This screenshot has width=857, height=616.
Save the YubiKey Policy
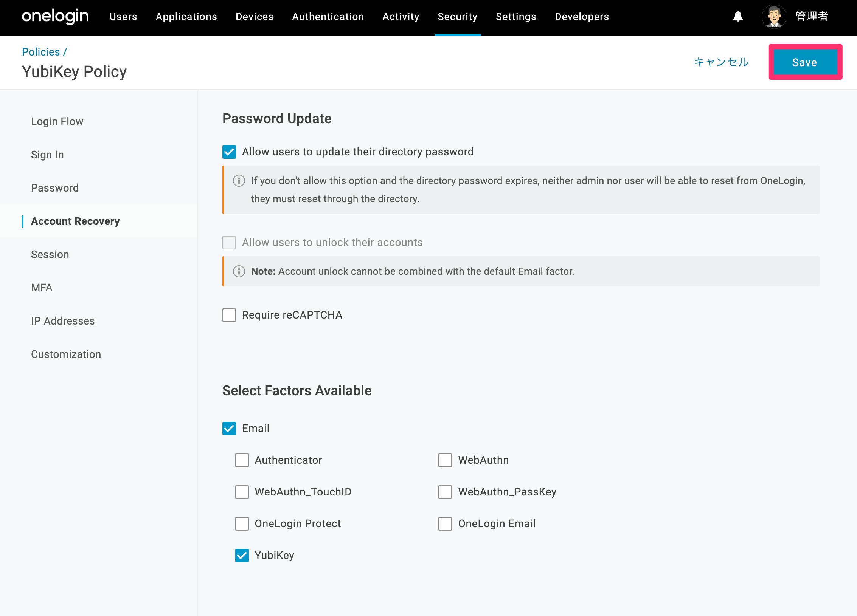[805, 62]
